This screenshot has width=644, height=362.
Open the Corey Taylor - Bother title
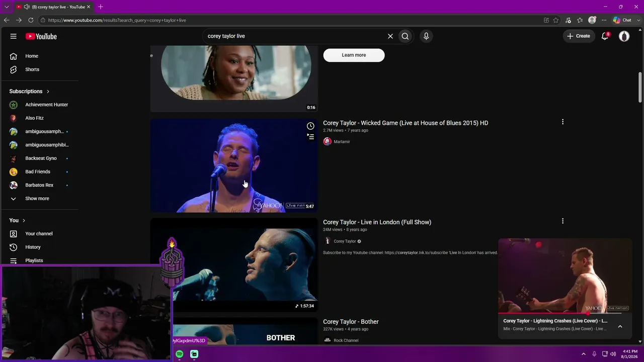click(x=351, y=322)
